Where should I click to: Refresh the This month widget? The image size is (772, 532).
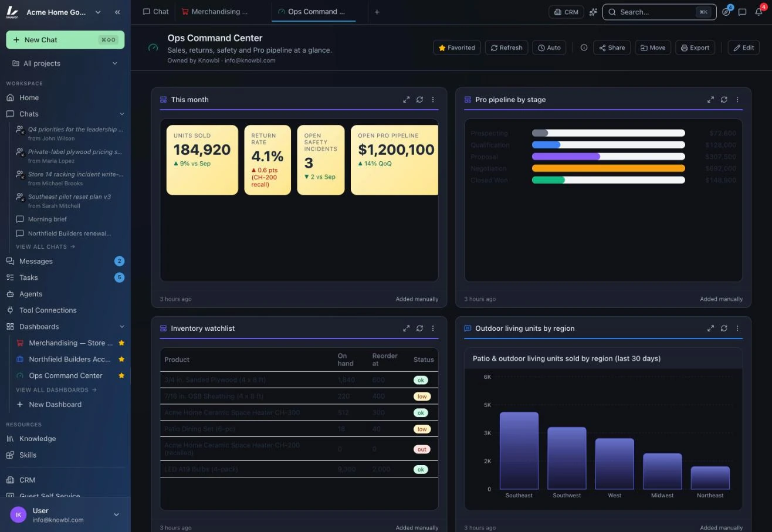click(419, 100)
